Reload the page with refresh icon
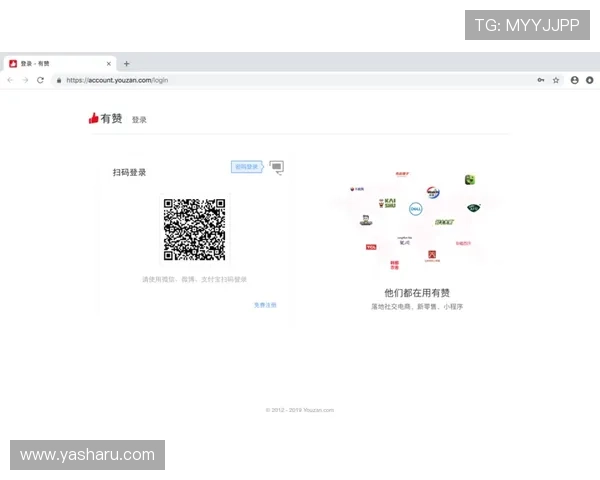 pyautogui.click(x=40, y=80)
